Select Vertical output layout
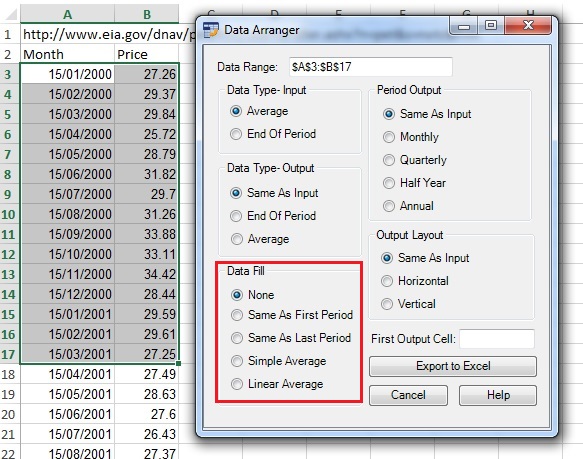 click(408, 304)
